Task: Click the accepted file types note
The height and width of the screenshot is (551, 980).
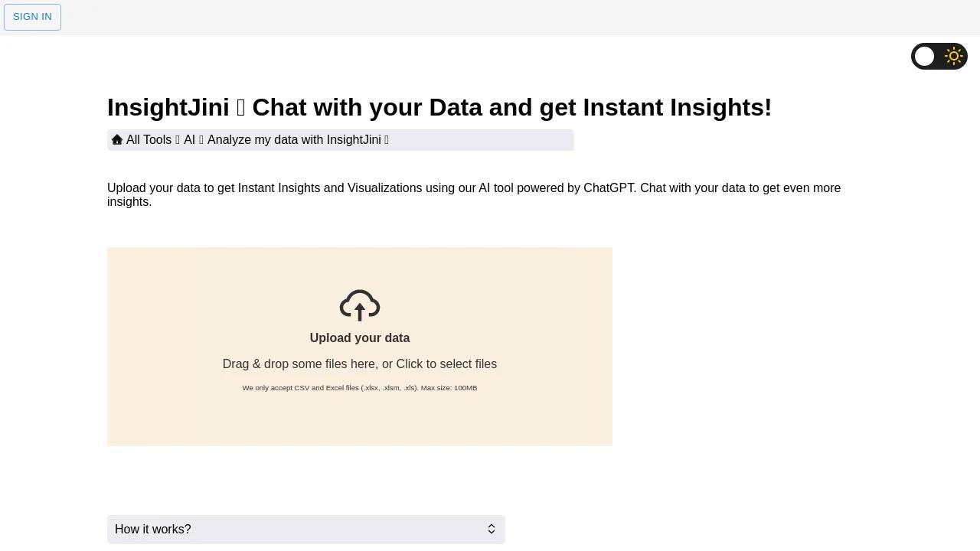Action: click(x=360, y=388)
